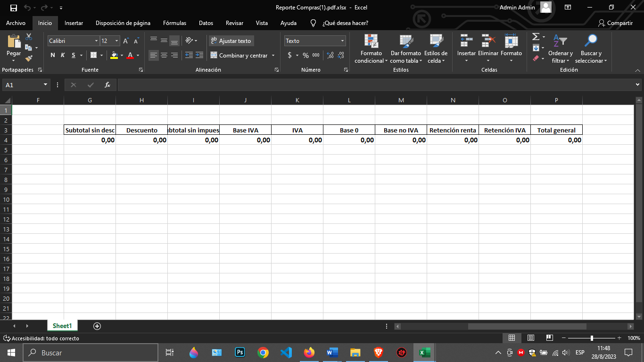Open Estilos de celda gallery
644x362 pixels.
point(436,49)
